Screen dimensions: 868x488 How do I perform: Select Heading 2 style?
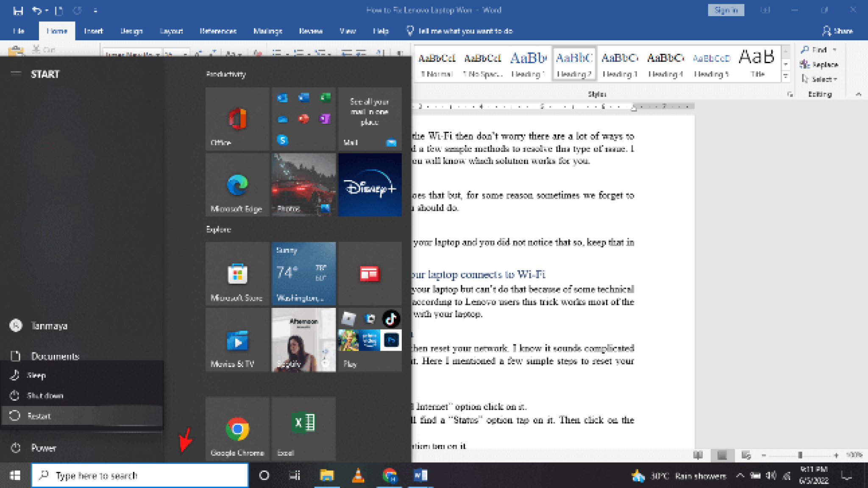(573, 63)
